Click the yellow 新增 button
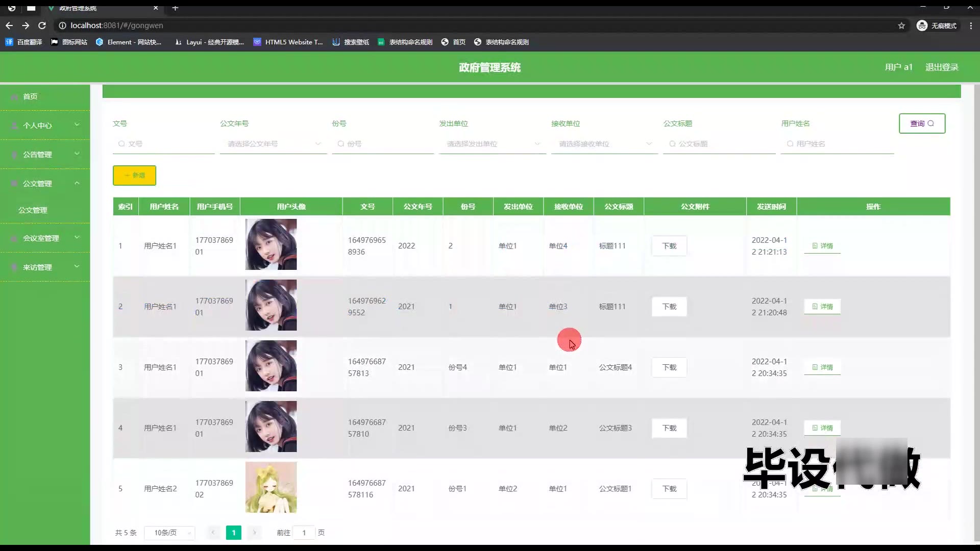The height and width of the screenshot is (551, 980). pos(134,175)
